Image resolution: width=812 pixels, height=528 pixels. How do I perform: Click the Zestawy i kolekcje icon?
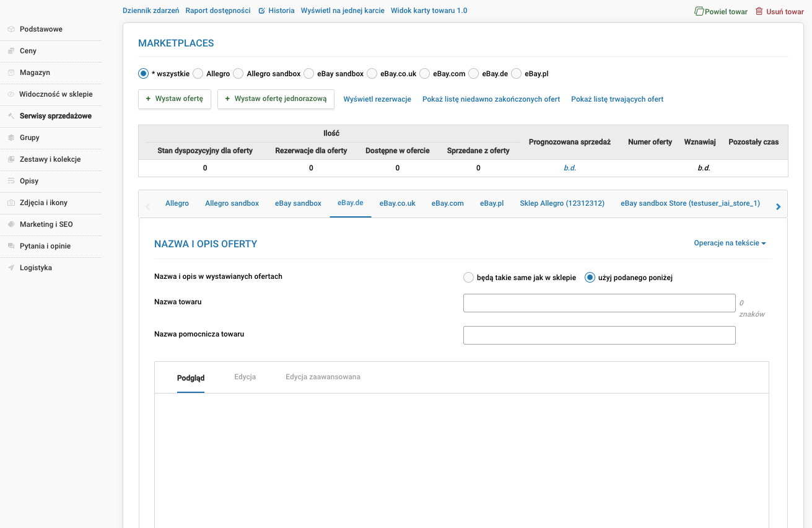[x=11, y=159]
